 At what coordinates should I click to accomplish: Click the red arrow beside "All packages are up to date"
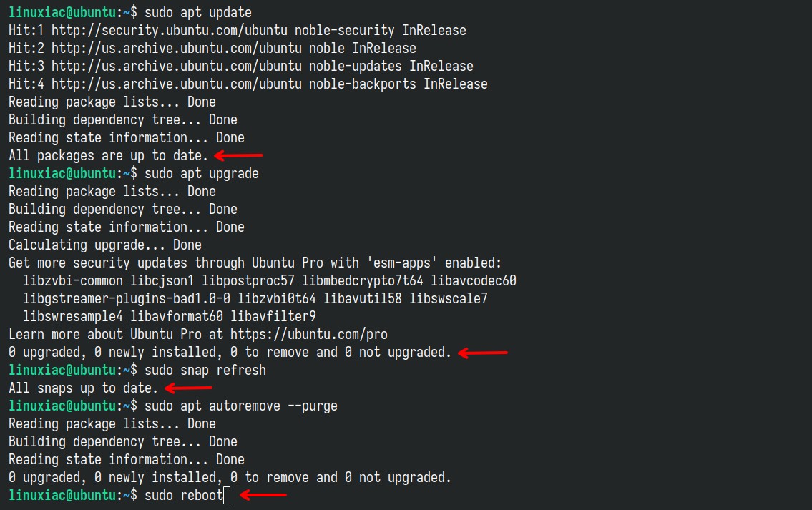[239, 155]
